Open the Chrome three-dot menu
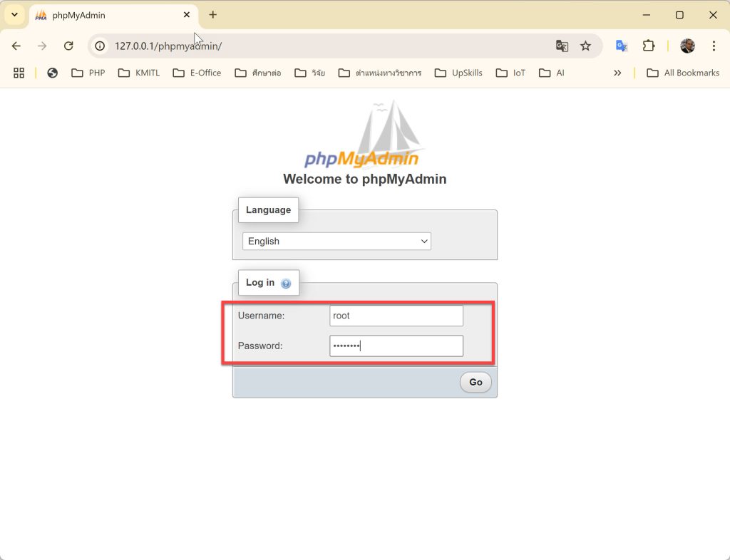The width and height of the screenshot is (730, 560). [x=713, y=46]
